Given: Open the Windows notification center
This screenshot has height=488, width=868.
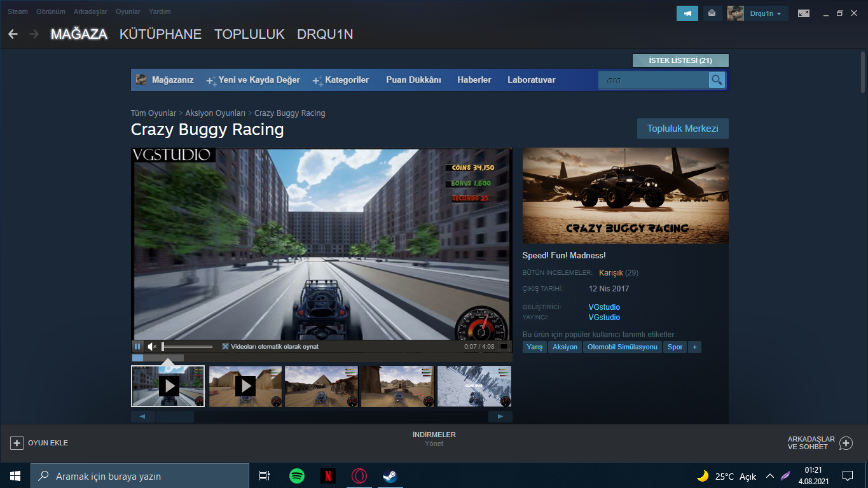Looking at the screenshot, I should [848, 476].
